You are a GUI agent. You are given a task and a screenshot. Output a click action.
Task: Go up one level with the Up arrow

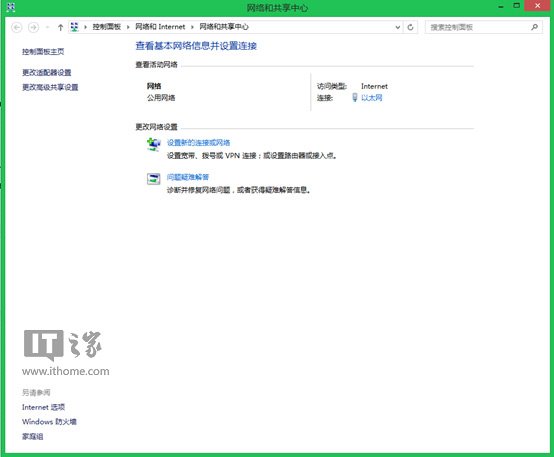click(x=60, y=27)
